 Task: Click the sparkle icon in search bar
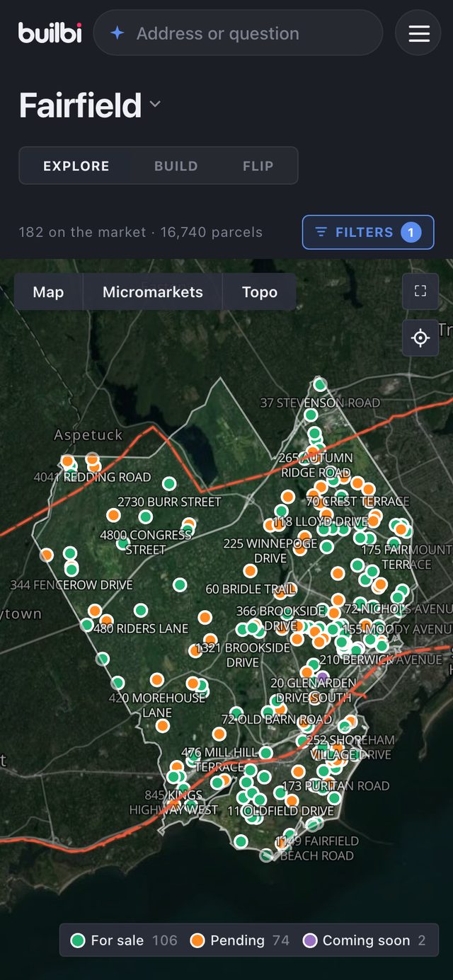[x=117, y=33]
